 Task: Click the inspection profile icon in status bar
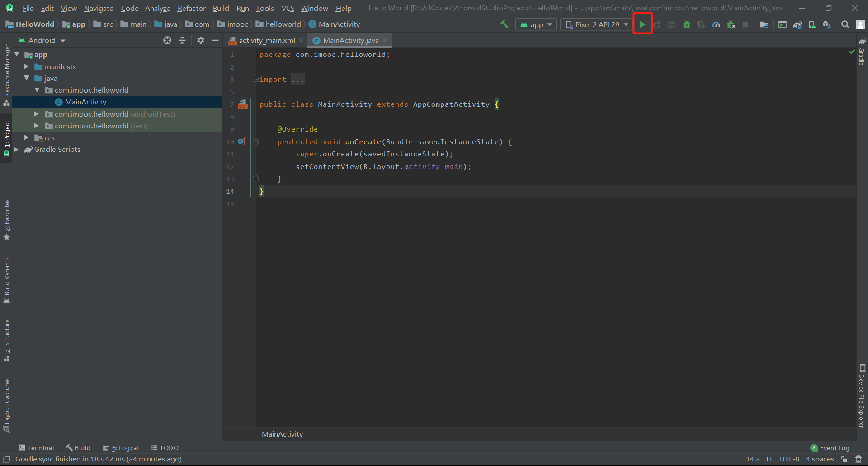click(858, 459)
